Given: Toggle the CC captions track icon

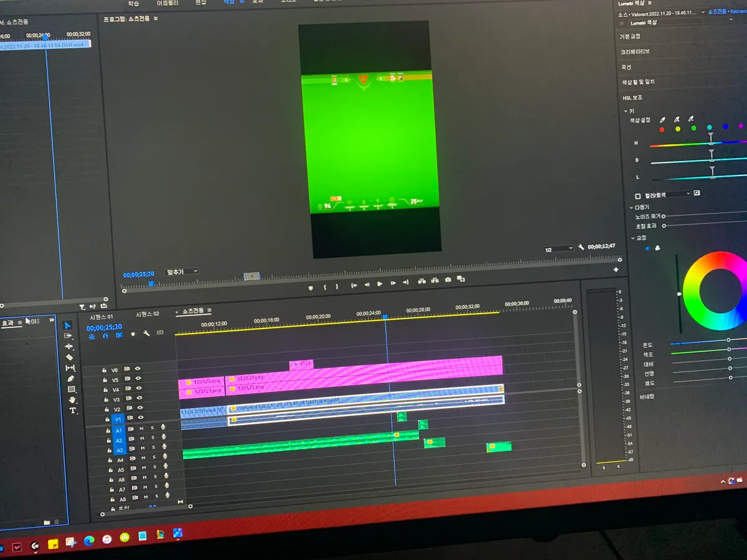Looking at the screenshot, I should click(x=161, y=333).
